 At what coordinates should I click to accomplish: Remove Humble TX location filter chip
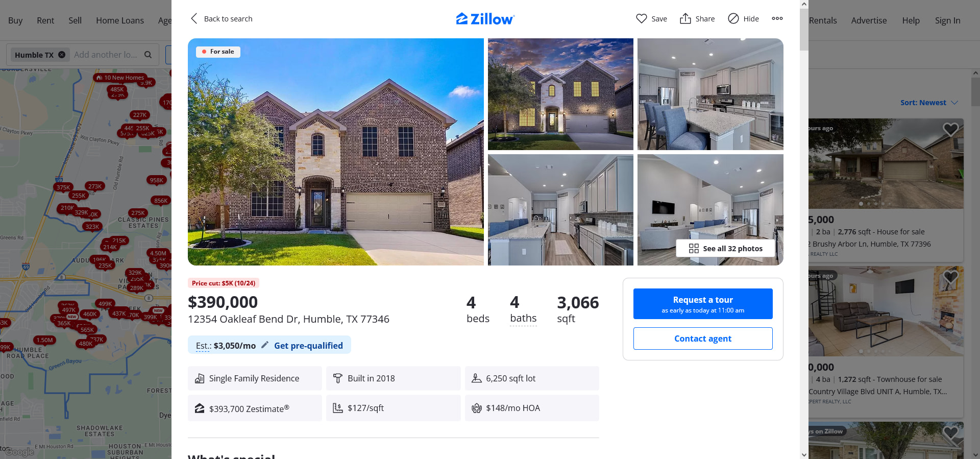click(62, 55)
